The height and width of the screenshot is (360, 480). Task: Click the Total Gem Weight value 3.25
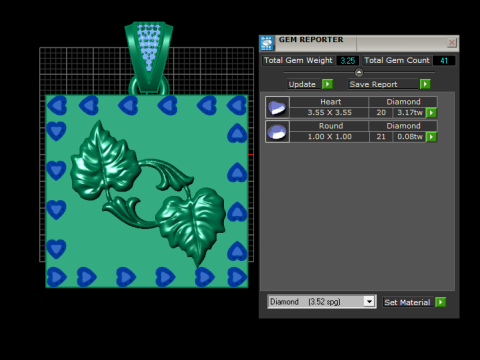[348, 61]
